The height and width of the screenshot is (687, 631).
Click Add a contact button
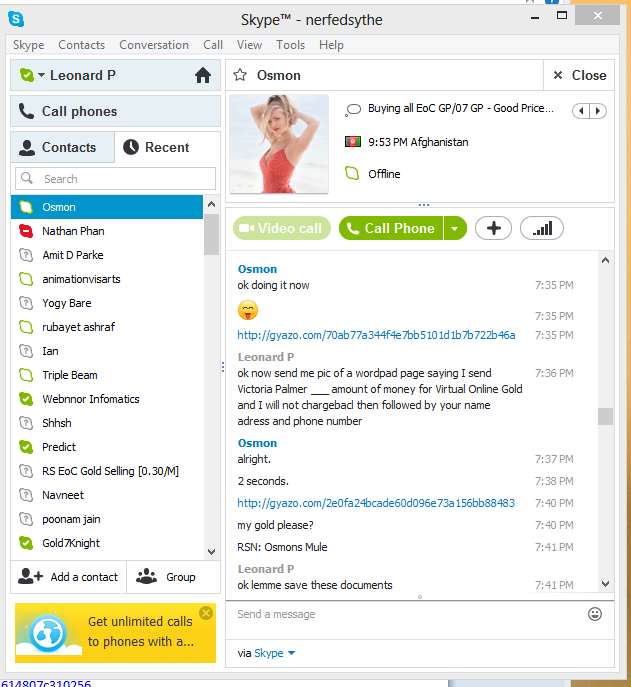point(68,577)
